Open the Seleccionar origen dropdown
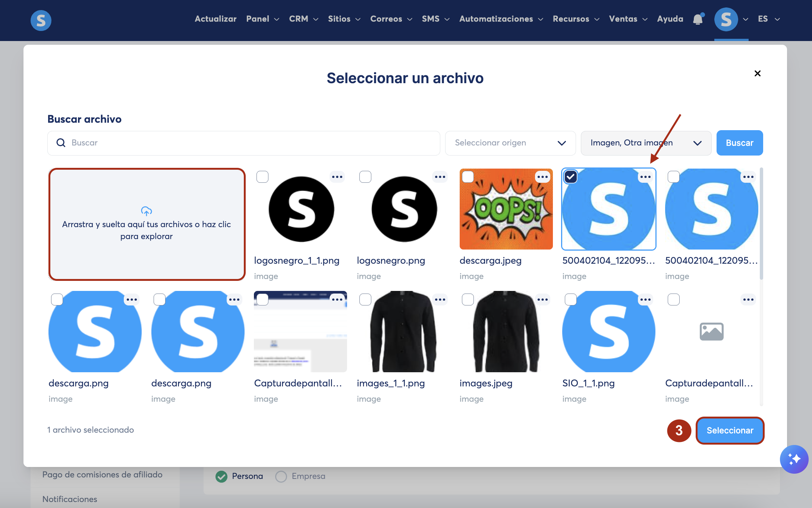The height and width of the screenshot is (508, 812). [510, 143]
